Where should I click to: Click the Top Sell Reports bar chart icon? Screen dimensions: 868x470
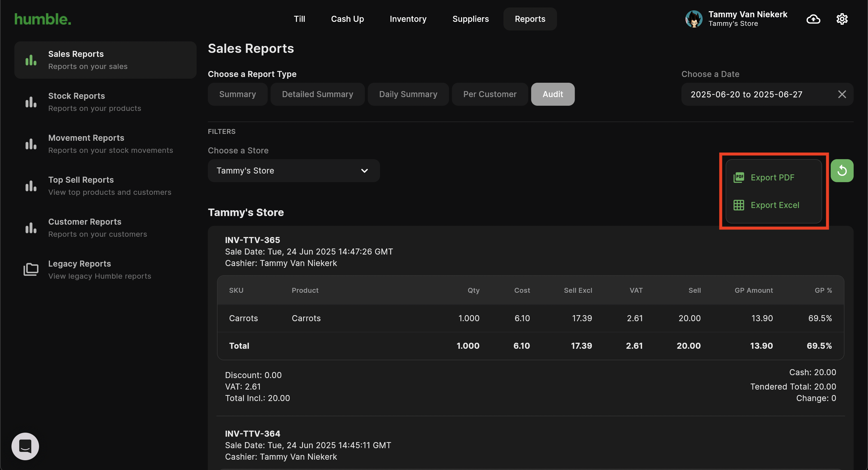pos(31,186)
